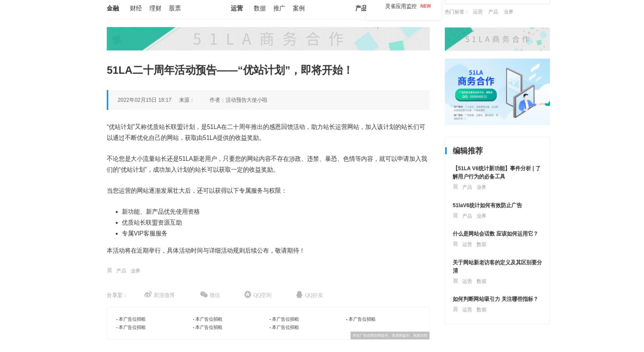Screen dimensions: 644x352
Task: Open the 数据 navigation item
Action: pyautogui.click(x=260, y=8)
